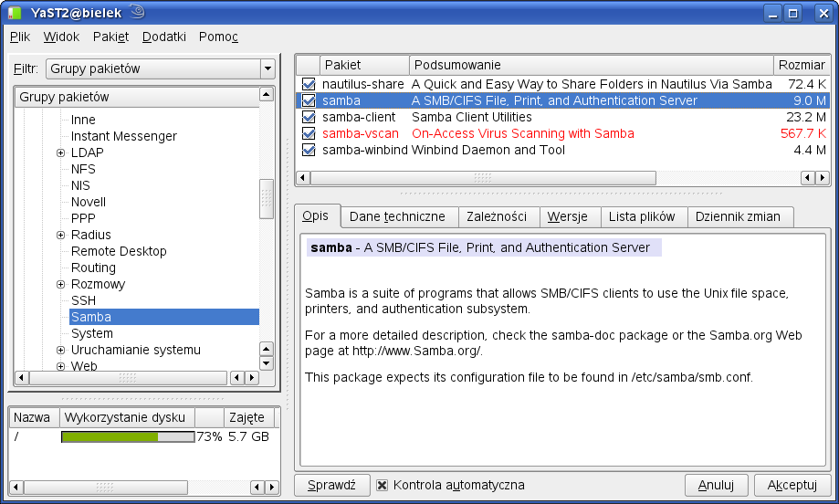Image resolution: width=839 pixels, height=504 pixels.
Task: Switch to the Zależności tab
Action: [x=497, y=216]
